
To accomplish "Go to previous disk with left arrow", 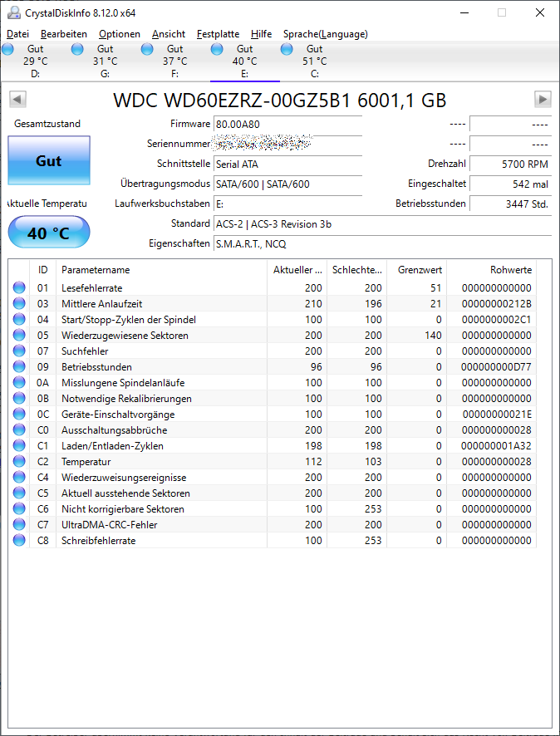I will tap(17, 100).
